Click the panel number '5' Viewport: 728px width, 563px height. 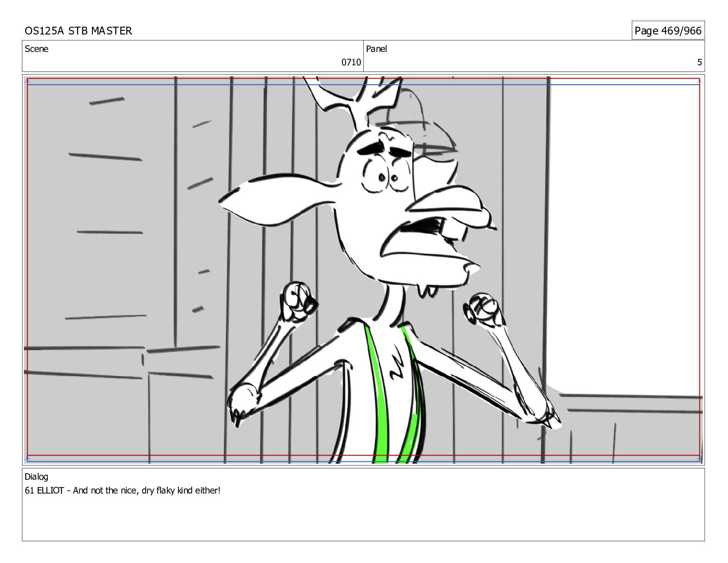pyautogui.click(x=700, y=62)
